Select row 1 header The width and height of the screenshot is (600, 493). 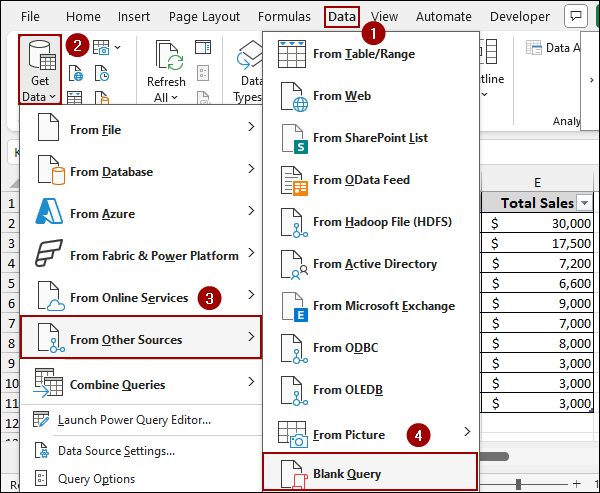coord(11,203)
